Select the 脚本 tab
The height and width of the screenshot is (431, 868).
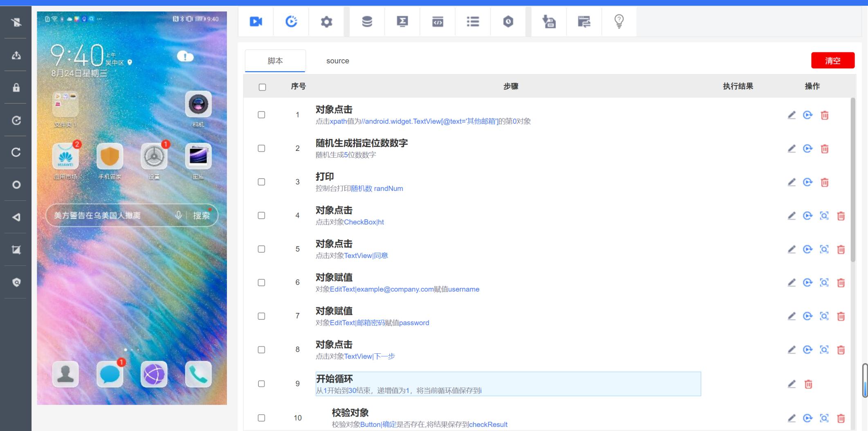pos(275,60)
